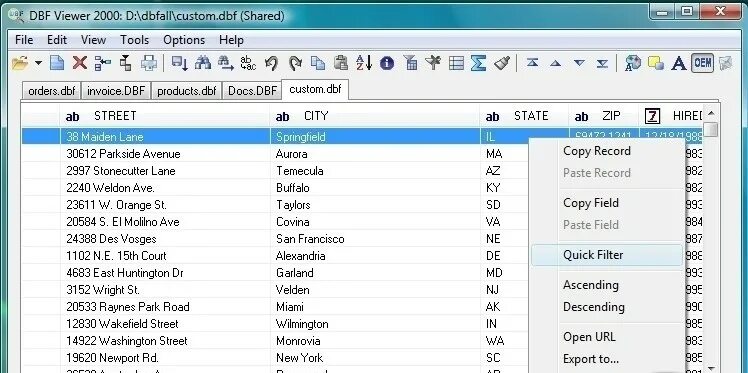Select the city cell 'Temecula'

(x=375, y=171)
